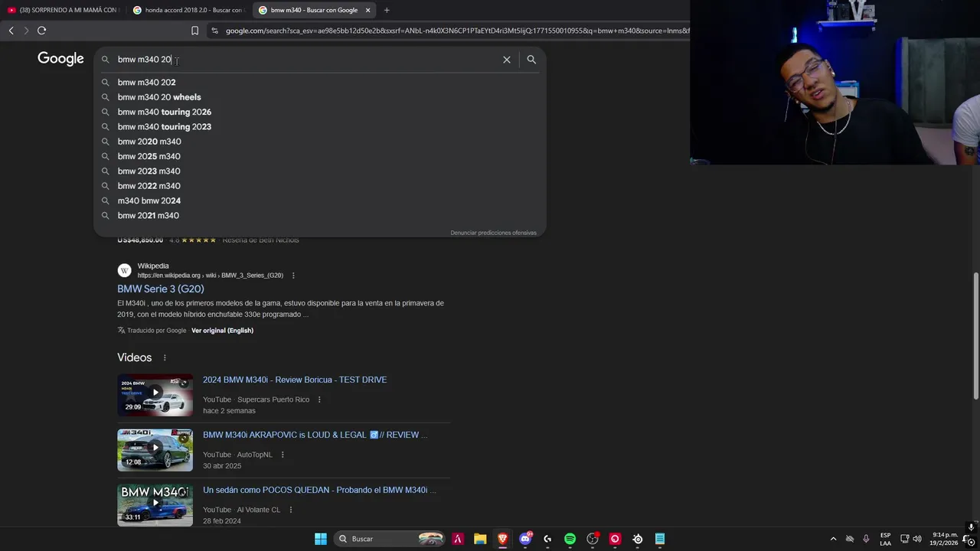Open the Notepad icon in taskbar
The height and width of the screenshot is (551, 980).
pos(660,539)
